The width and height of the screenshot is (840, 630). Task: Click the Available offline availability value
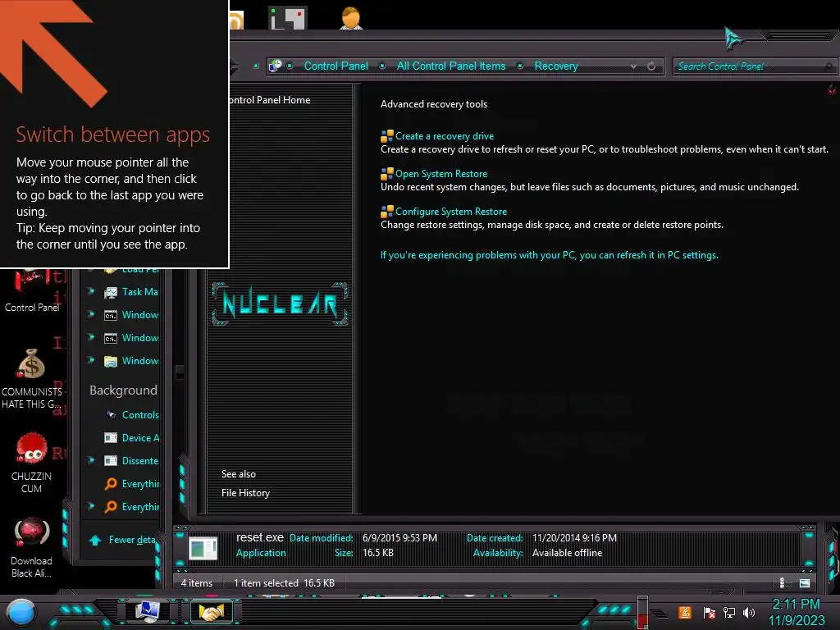(x=567, y=552)
